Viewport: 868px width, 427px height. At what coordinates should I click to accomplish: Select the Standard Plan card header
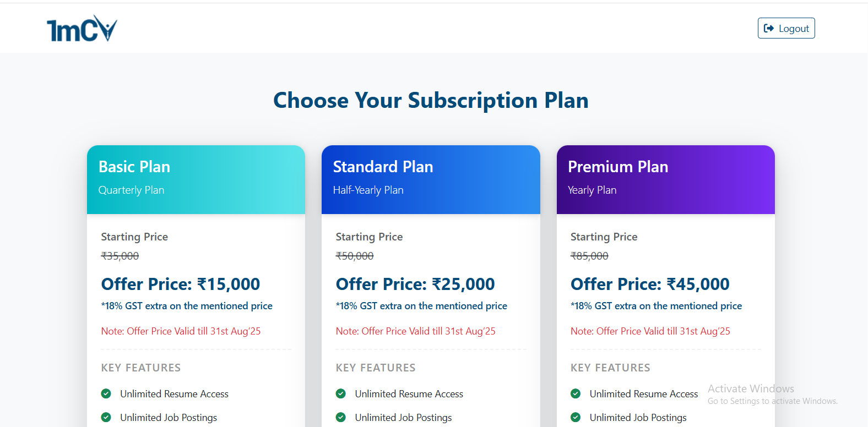pyautogui.click(x=431, y=179)
